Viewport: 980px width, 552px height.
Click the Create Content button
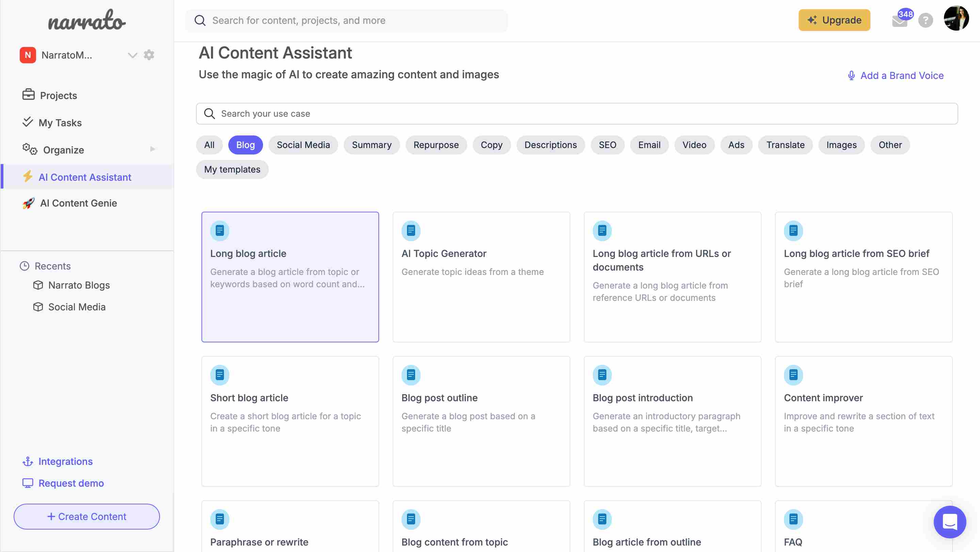tap(87, 516)
